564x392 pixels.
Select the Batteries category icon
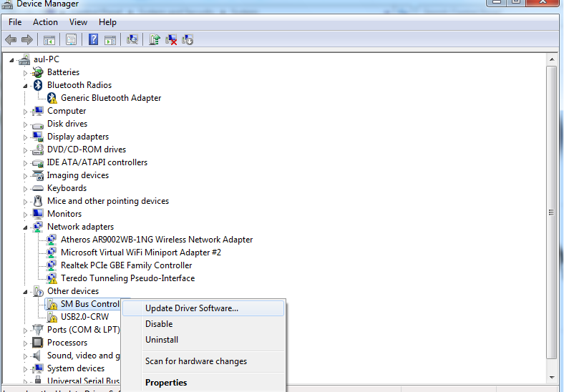[37, 72]
